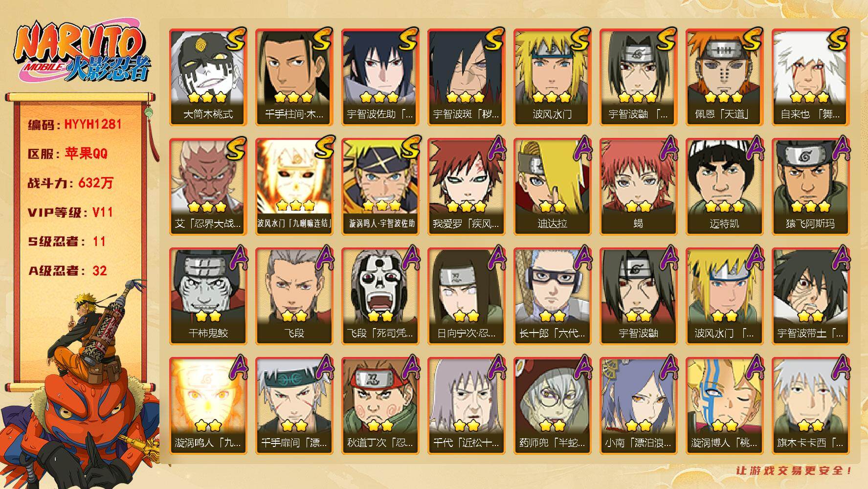
Task: Select the 小南 ninja card
Action: [638, 406]
